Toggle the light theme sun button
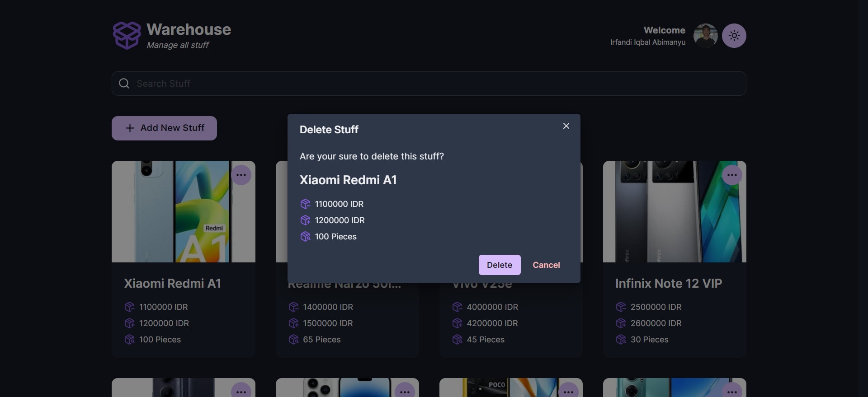Image resolution: width=868 pixels, height=397 pixels. pos(734,36)
